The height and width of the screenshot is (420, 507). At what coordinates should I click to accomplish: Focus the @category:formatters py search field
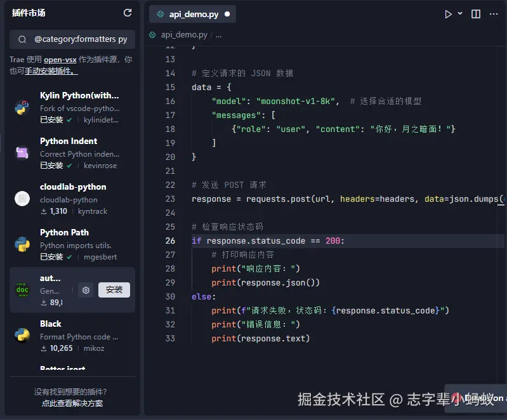(72, 39)
